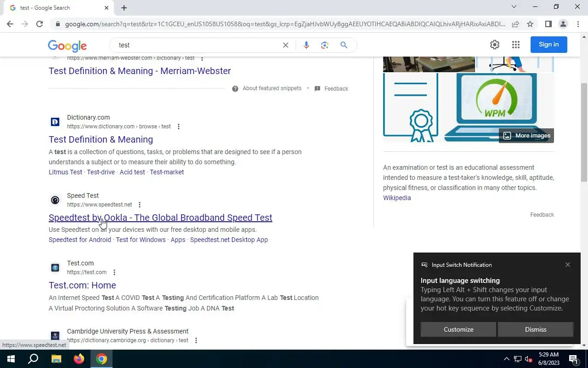Open Windows Start menu
The height and width of the screenshot is (368, 588).
coord(11,359)
